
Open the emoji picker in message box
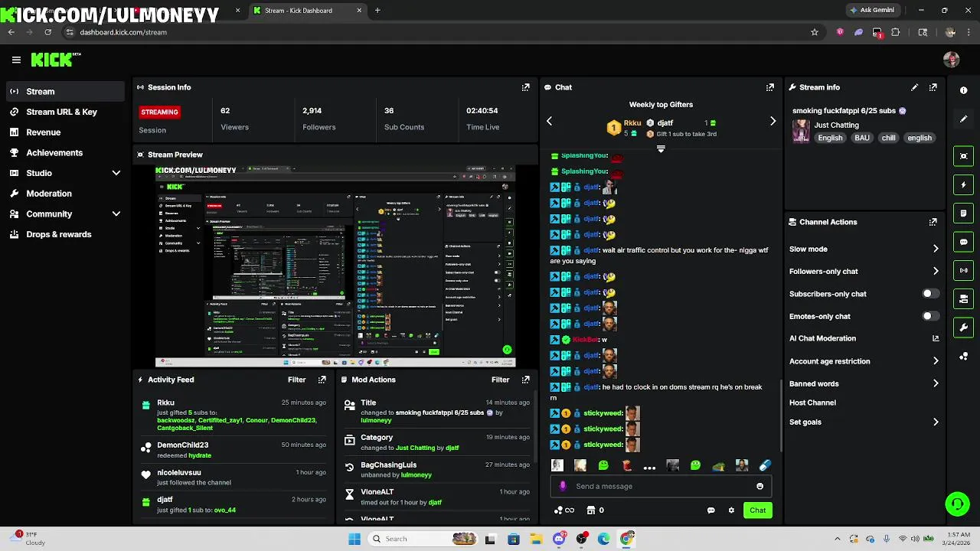(759, 486)
